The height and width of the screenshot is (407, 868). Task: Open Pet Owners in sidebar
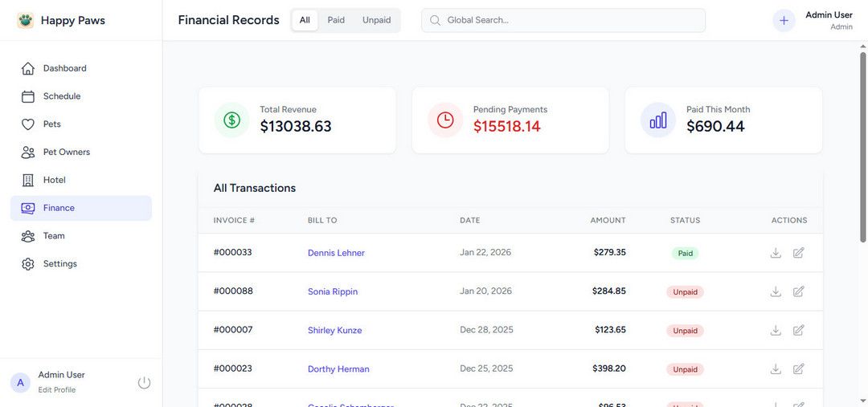pyautogui.click(x=66, y=153)
